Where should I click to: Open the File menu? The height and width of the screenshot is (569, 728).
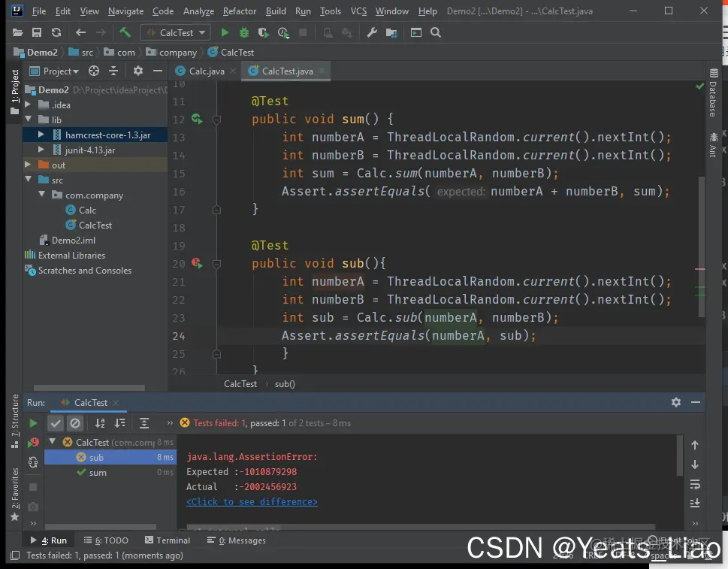pyautogui.click(x=38, y=11)
